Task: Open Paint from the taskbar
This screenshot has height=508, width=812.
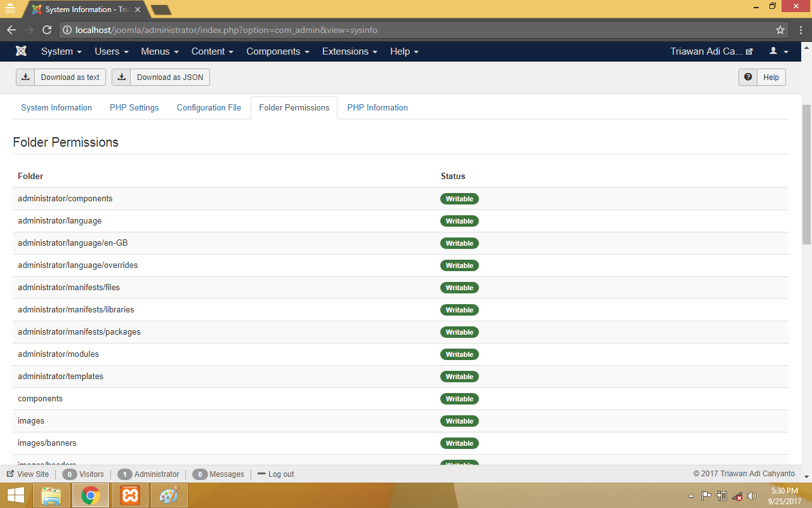Action: point(169,495)
